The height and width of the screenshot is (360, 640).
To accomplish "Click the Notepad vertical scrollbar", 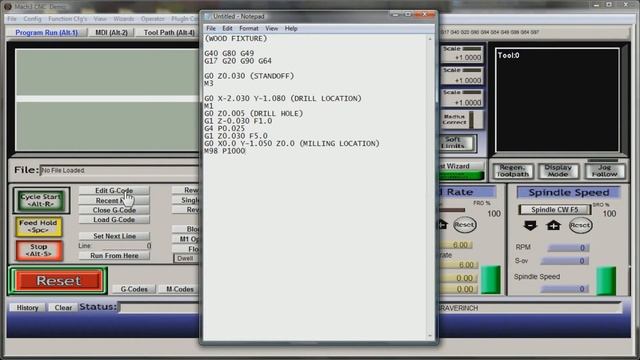I will (430, 187).
